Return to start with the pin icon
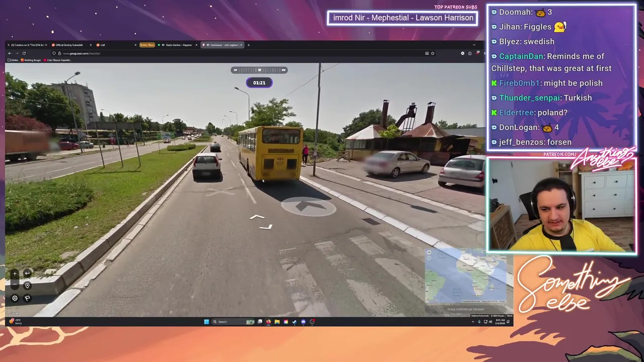Image resolution: width=644 pixels, height=362 pixels. click(x=27, y=286)
